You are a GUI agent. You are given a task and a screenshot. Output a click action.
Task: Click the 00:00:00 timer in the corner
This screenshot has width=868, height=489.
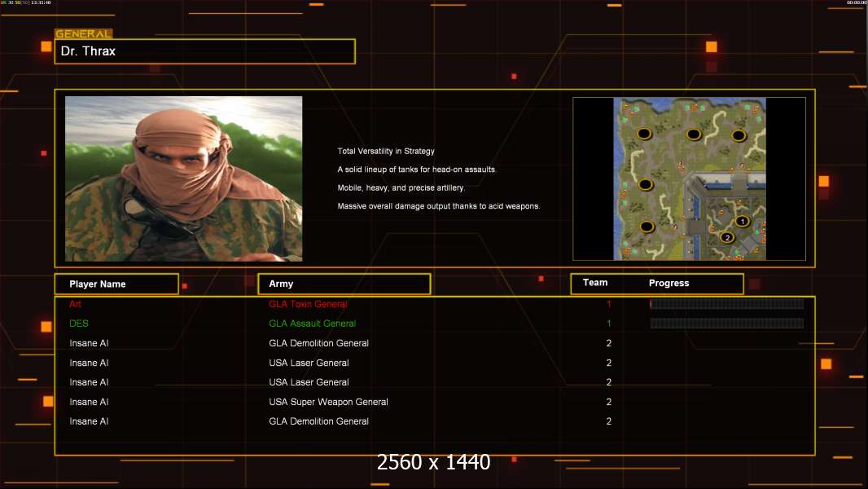[857, 2]
